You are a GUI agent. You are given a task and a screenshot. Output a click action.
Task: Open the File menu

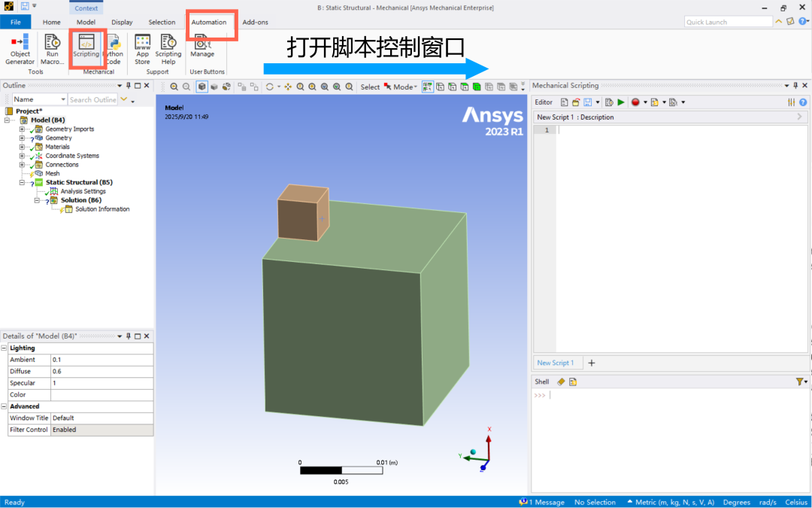pos(16,23)
